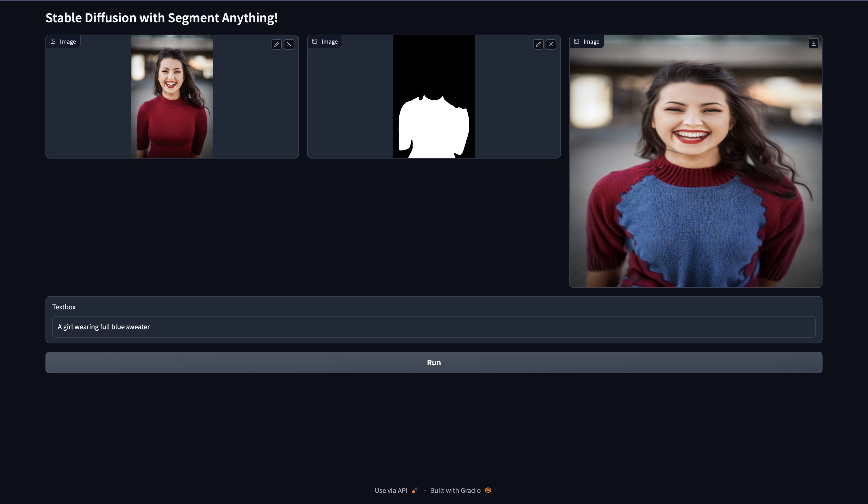868x504 pixels.
Task: Click the image icon in the input photo panel label
Action: pyautogui.click(x=53, y=41)
